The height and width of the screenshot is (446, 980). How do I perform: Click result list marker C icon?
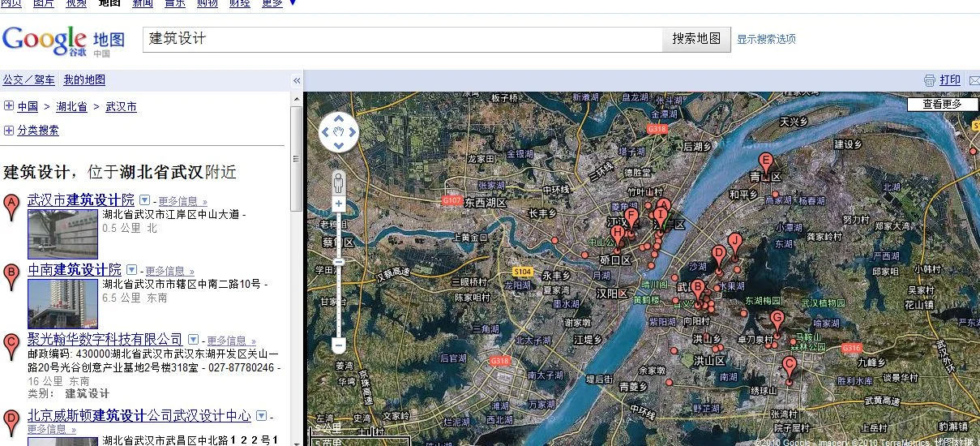11,347
